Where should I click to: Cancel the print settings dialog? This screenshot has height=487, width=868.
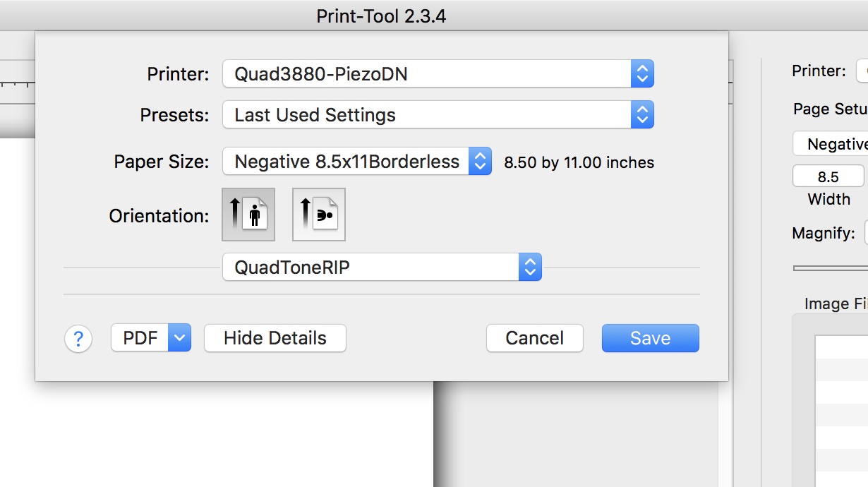[534, 338]
